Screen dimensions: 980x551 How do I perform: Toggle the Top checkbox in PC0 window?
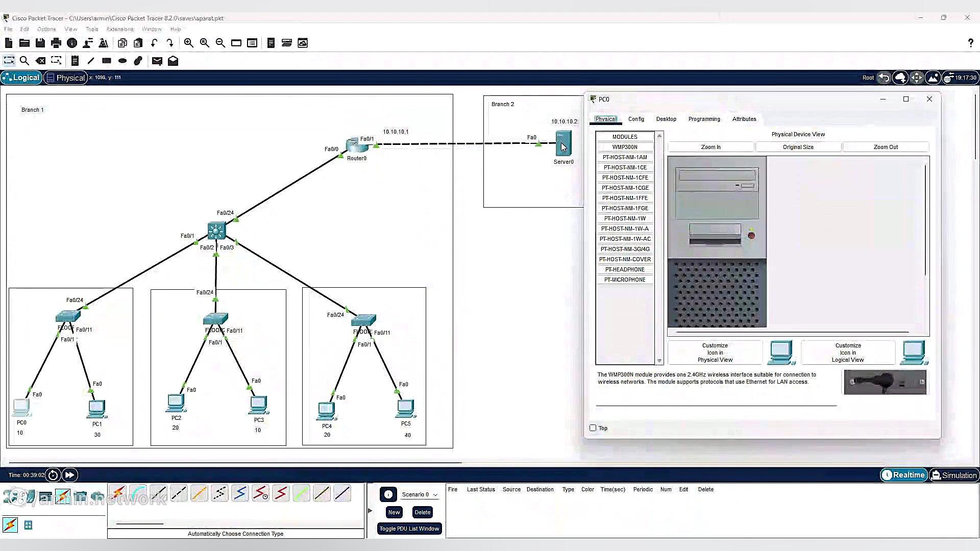[x=593, y=428]
